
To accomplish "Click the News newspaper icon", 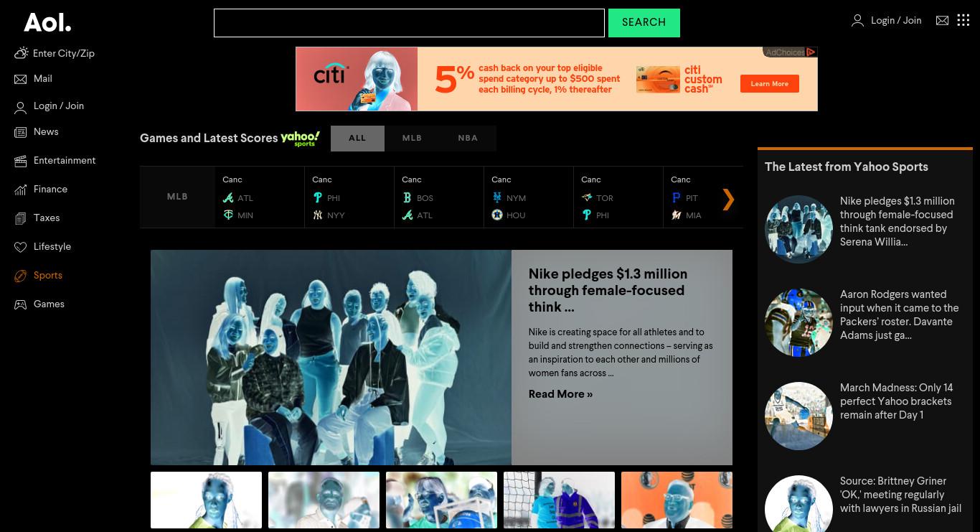I will (21, 132).
